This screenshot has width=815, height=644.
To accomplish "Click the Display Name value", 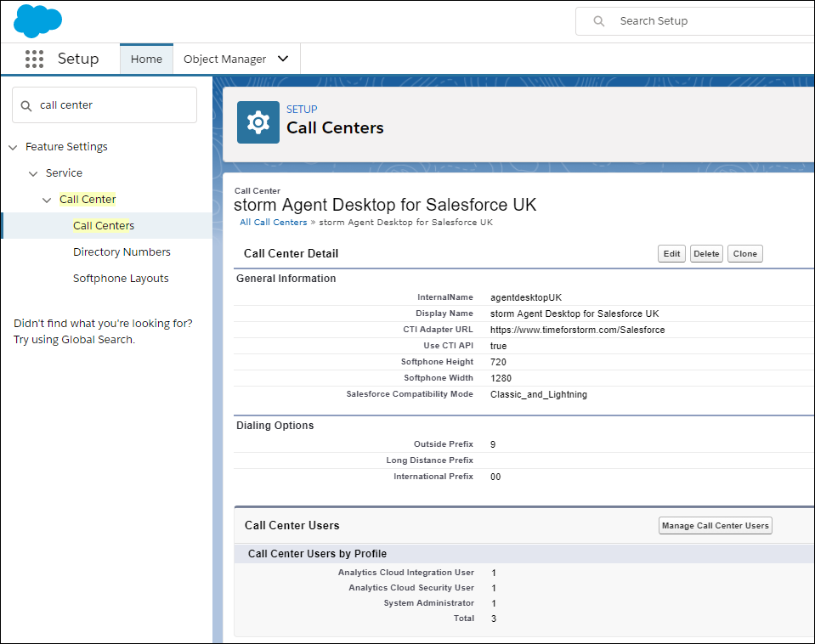I will click(574, 314).
